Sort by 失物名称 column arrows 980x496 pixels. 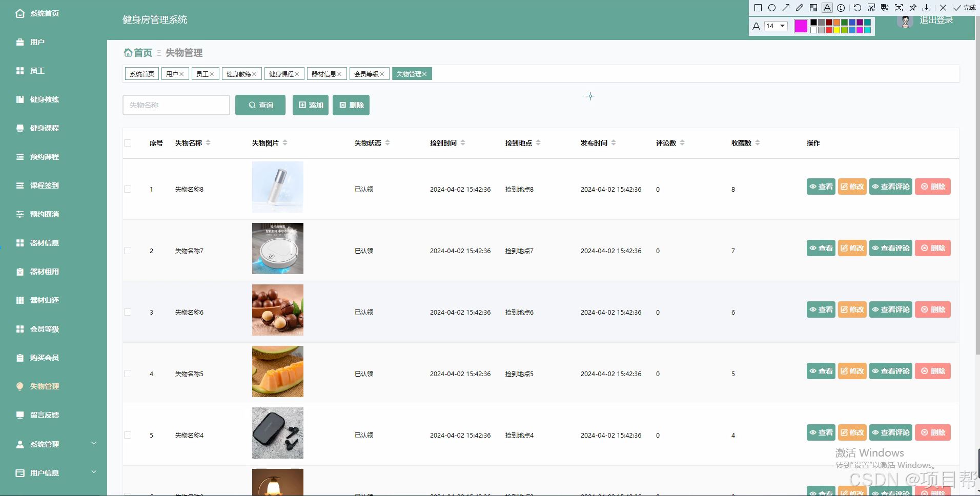click(x=208, y=143)
